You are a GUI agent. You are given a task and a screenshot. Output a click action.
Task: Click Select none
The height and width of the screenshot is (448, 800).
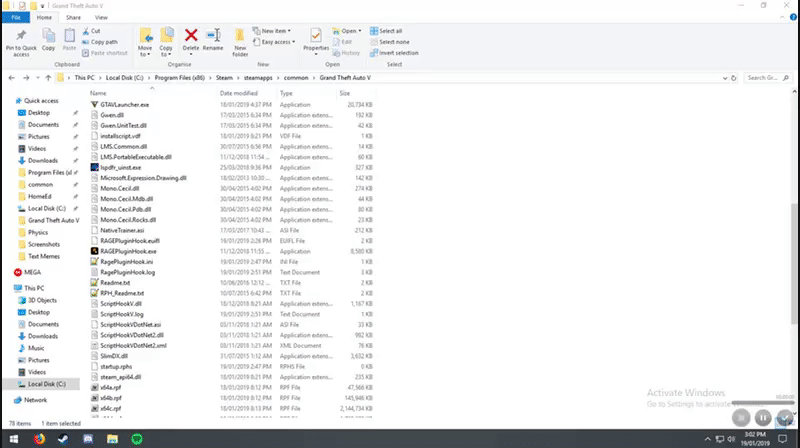click(389, 42)
